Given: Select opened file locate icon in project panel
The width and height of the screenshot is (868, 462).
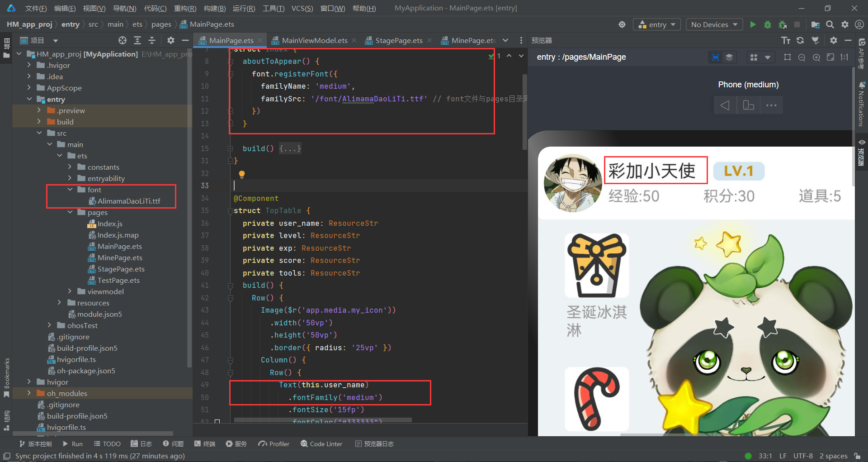Looking at the screenshot, I should (123, 40).
